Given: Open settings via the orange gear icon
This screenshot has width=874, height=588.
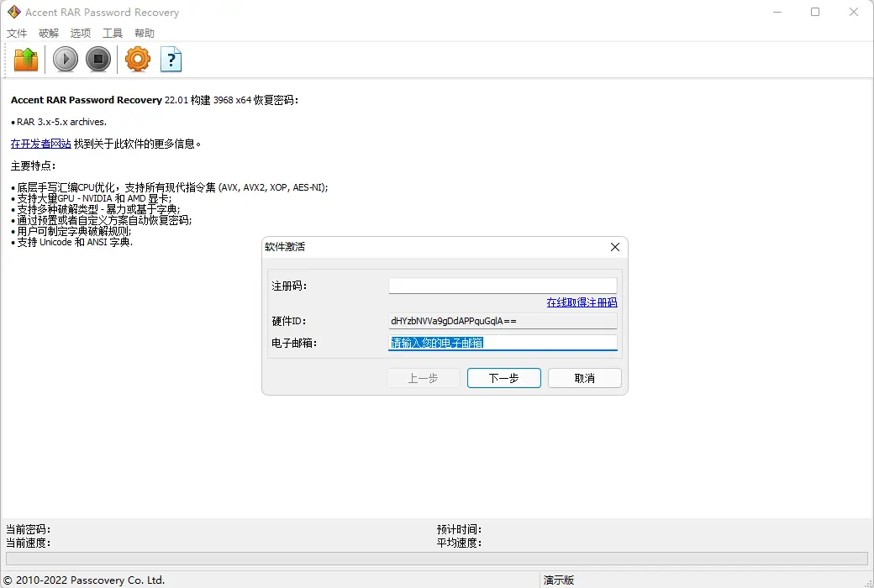Looking at the screenshot, I should [138, 59].
